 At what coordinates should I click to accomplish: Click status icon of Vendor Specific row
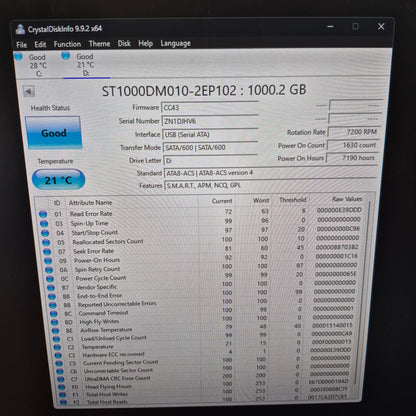coord(51,287)
